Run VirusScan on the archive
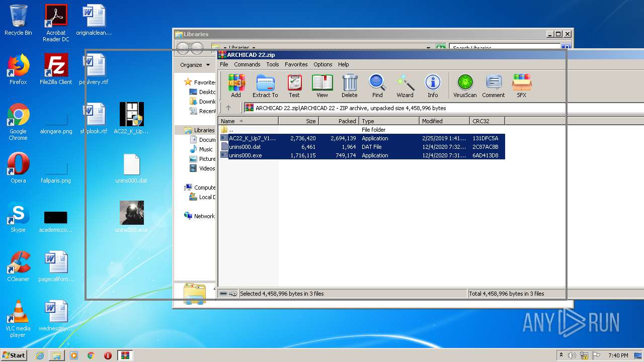The height and width of the screenshot is (362, 644). pyautogui.click(x=465, y=85)
